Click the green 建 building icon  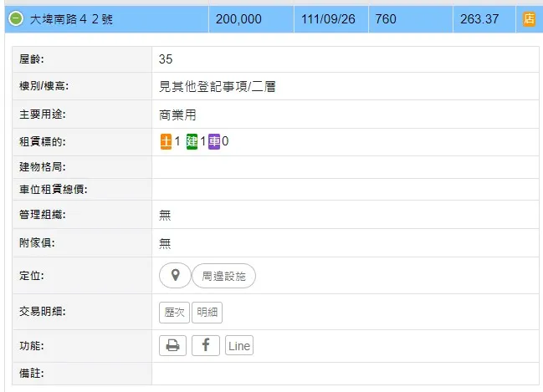pos(192,141)
